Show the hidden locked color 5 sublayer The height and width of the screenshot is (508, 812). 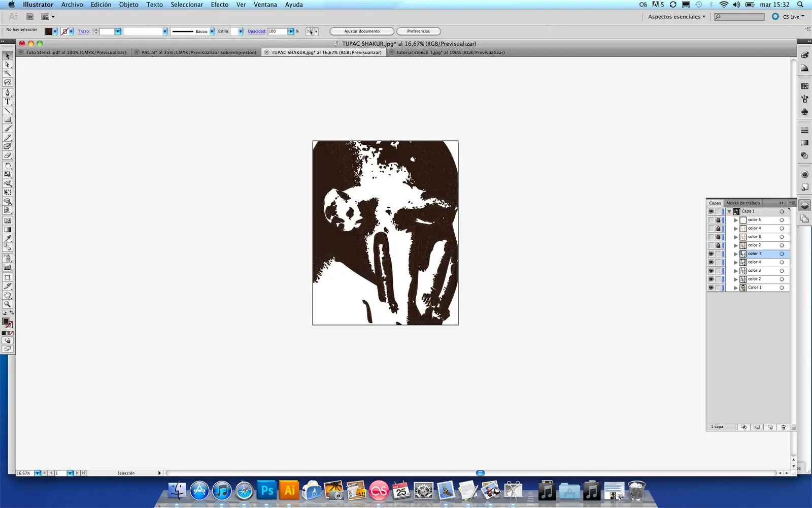(711, 220)
